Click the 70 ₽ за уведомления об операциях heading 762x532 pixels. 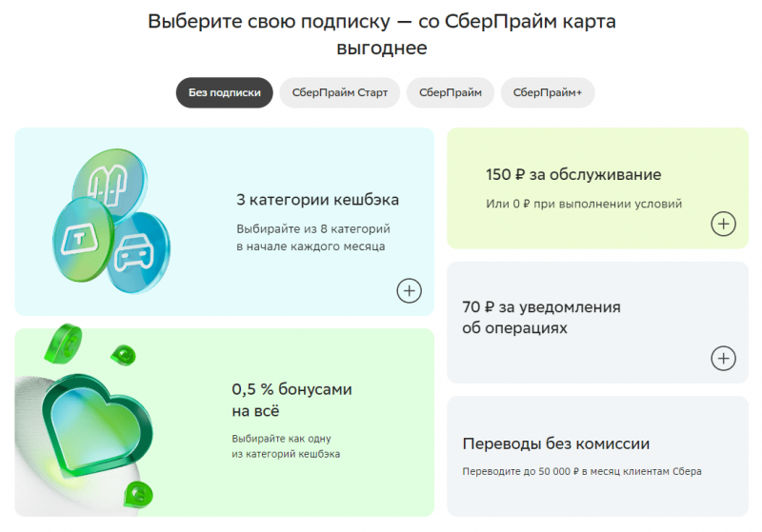click(541, 318)
